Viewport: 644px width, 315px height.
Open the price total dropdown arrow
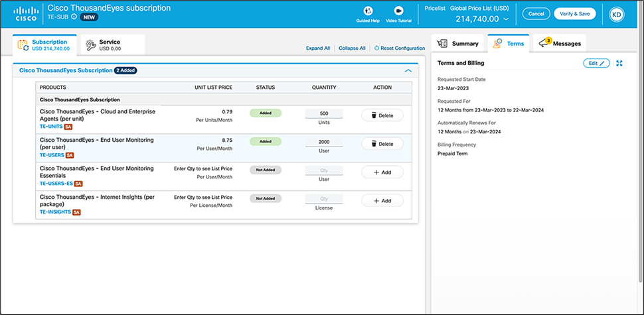tap(506, 19)
